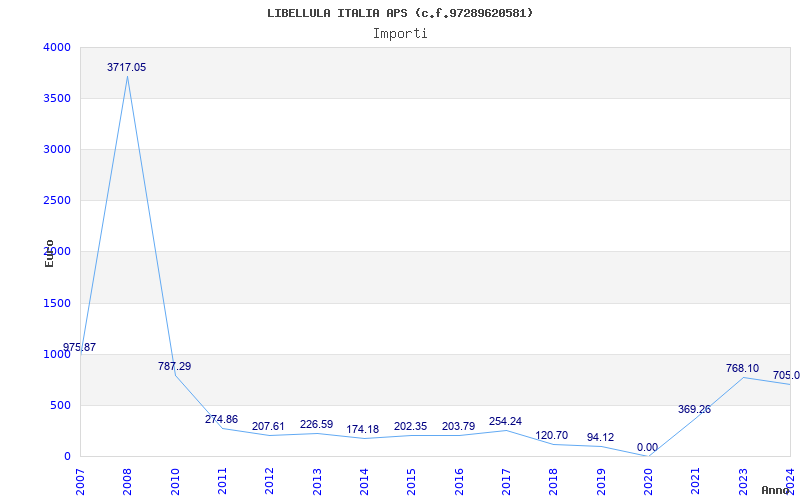Screen dimensions: 800x500
Task: Click the 2016 x-axis year label
Action: [x=459, y=482]
